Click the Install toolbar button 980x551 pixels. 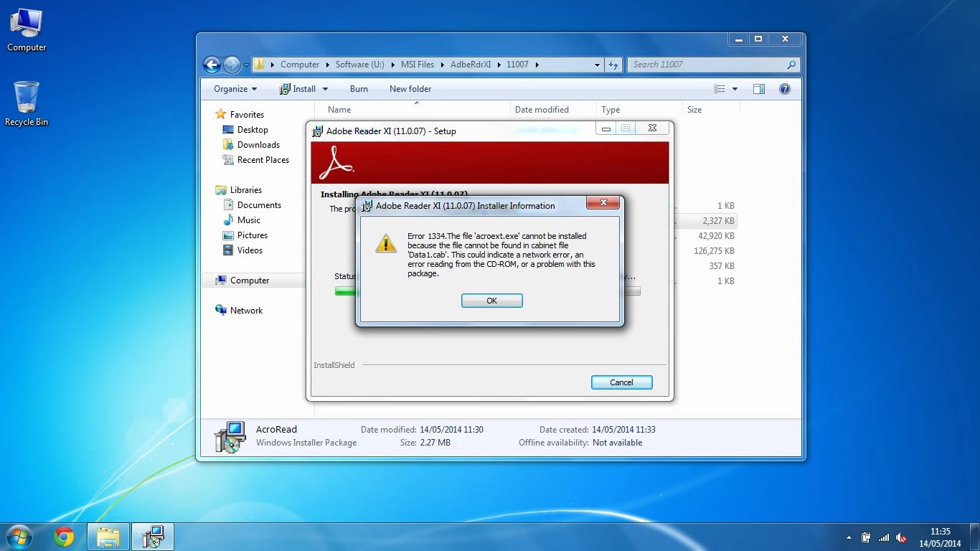(298, 89)
